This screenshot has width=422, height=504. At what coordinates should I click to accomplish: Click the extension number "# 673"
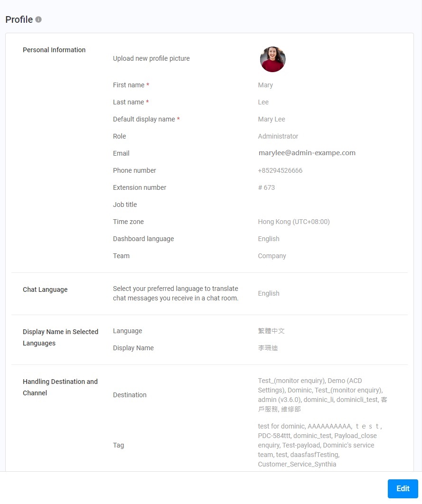coord(266,187)
